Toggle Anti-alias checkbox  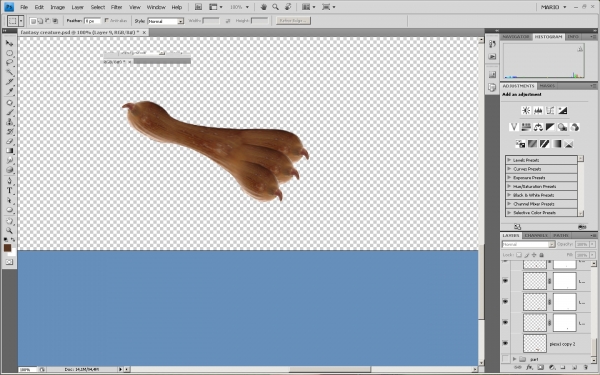(x=107, y=21)
